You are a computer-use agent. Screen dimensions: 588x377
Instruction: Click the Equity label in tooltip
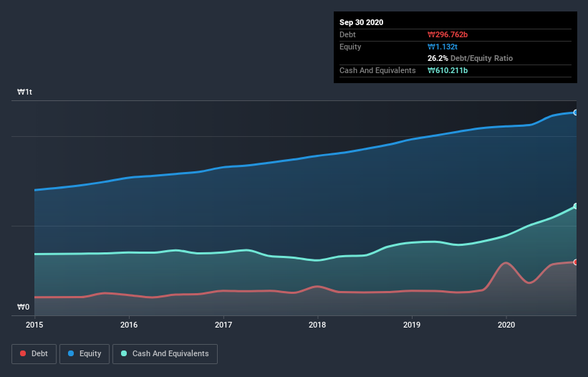coord(350,47)
